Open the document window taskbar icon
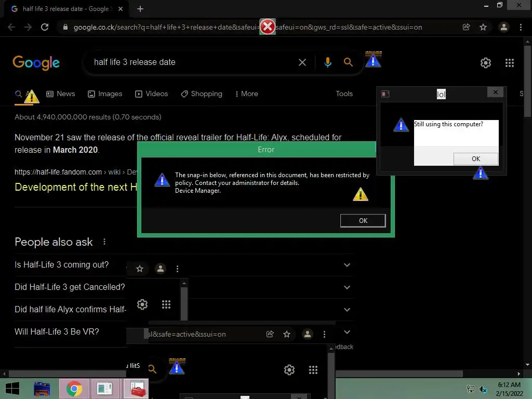This screenshot has height=399, width=532. pyautogui.click(x=104, y=389)
